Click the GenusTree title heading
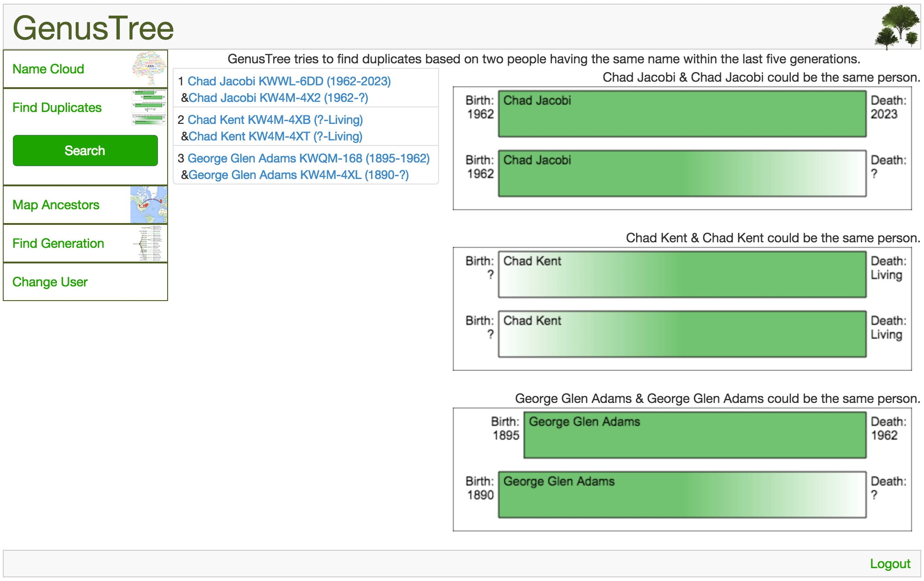Image resolution: width=924 pixels, height=581 pixels. pos(93,28)
